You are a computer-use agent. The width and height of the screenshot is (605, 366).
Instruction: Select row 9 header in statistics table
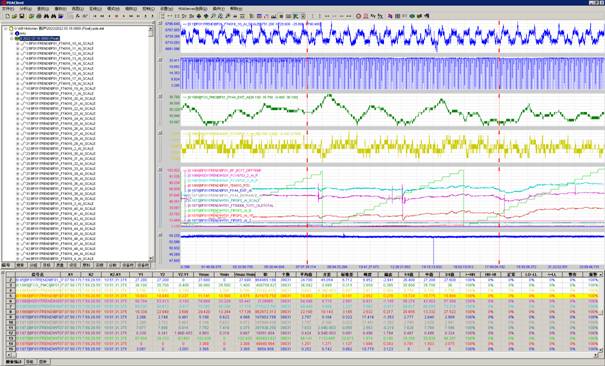(x=11, y=317)
